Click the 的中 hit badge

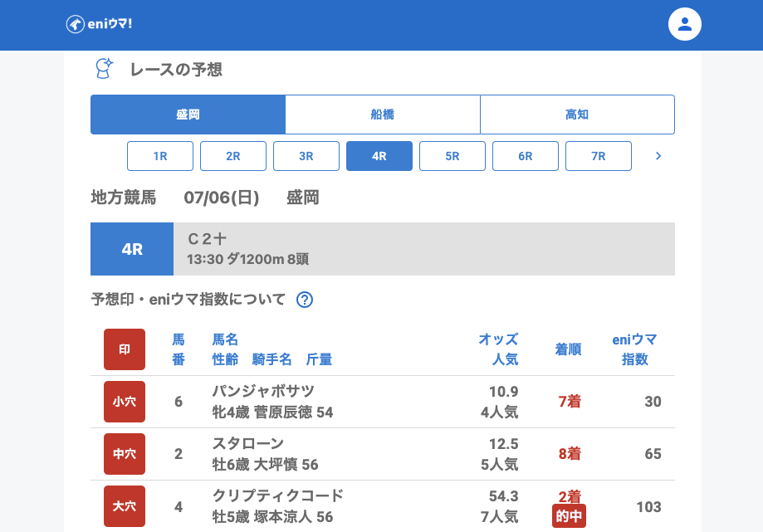pos(569,515)
